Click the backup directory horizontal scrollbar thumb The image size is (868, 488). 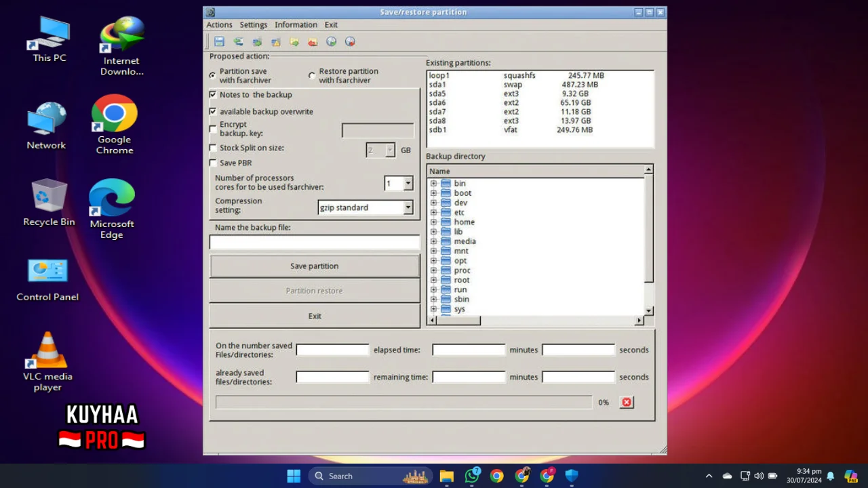point(458,321)
